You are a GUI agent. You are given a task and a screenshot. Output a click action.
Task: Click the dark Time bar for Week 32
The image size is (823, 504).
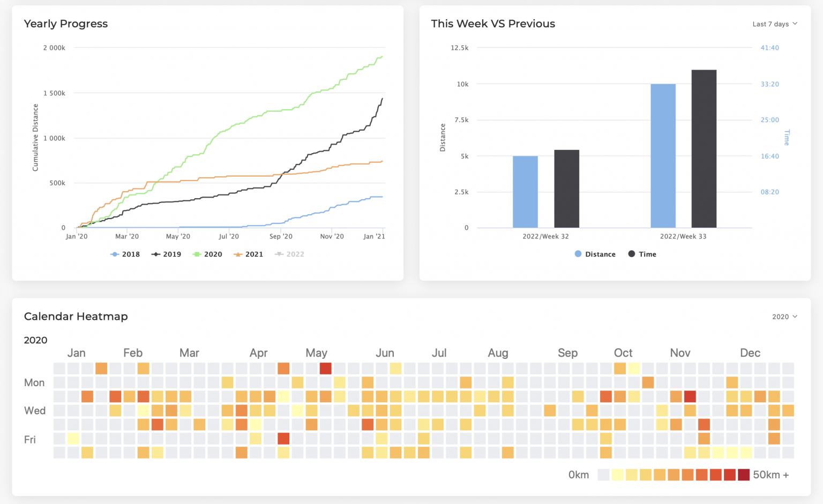coord(566,189)
